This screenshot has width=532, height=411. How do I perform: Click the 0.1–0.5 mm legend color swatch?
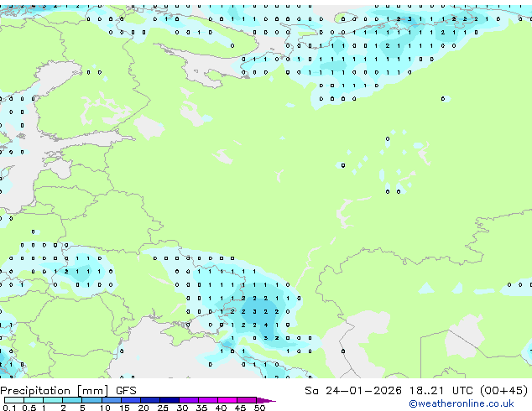click(x=14, y=400)
